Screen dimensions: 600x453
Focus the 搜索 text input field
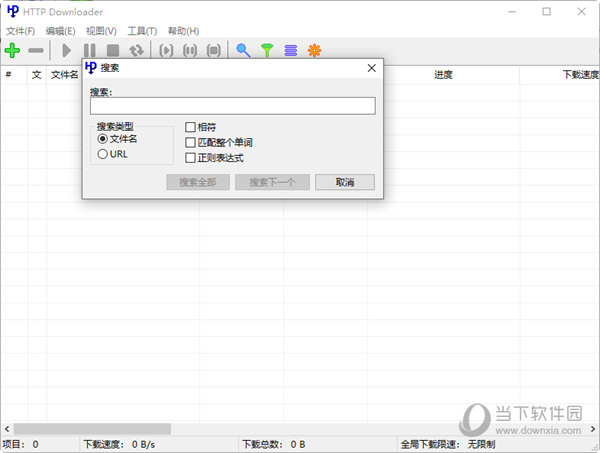coord(233,106)
